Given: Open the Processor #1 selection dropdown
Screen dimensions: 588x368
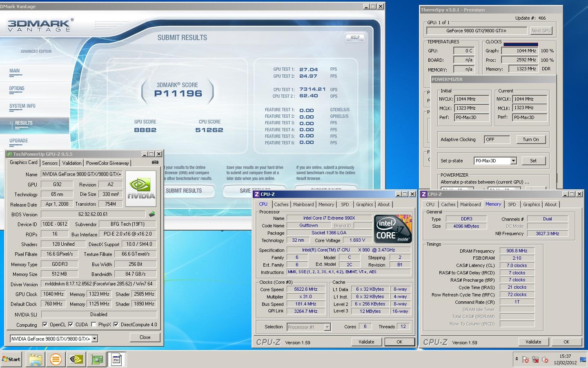Looking at the screenshot, I should point(327,327).
